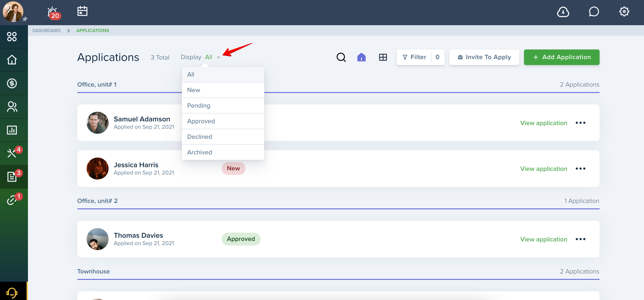View application for Thomas Davies

point(543,239)
